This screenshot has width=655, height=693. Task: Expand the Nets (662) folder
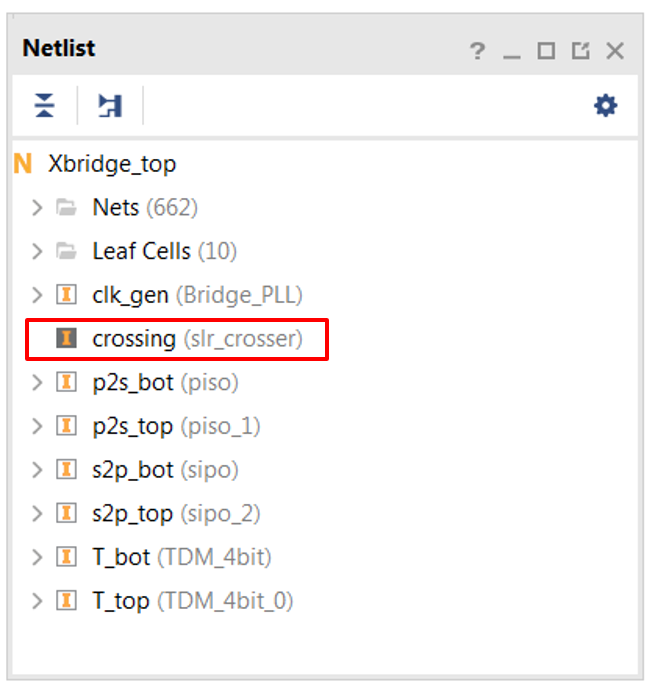(x=38, y=207)
